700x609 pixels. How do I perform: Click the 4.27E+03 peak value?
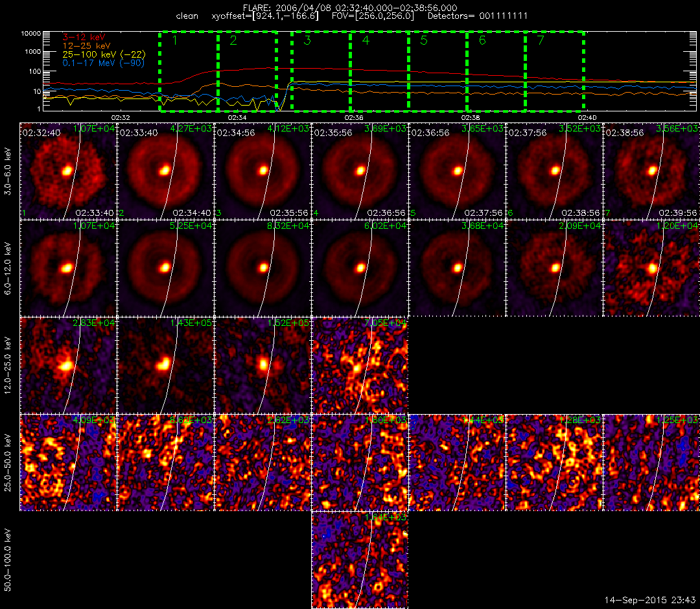pos(191,128)
